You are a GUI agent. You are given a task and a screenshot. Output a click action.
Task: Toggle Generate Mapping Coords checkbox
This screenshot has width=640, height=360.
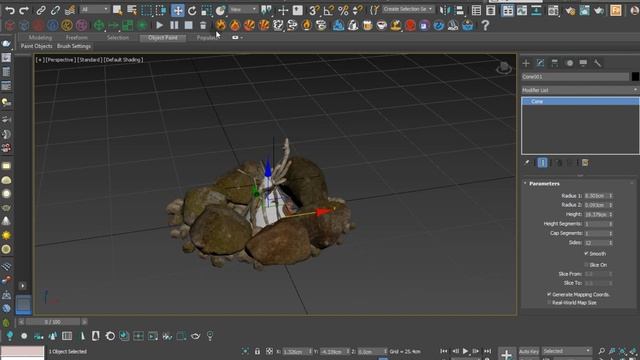pos(549,294)
